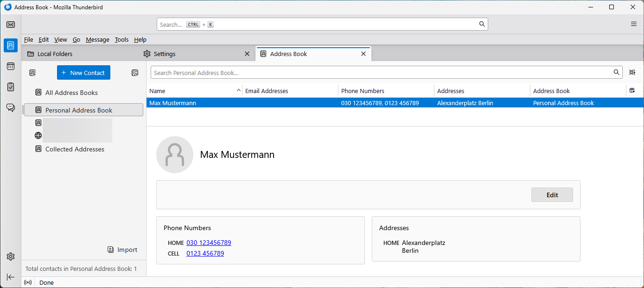Open the Mail space in sidebar
Screen dimensions: 644x288
[x=11, y=25]
